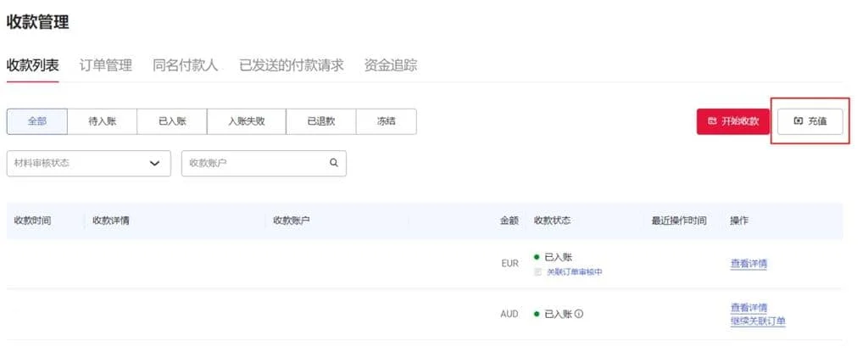The image size is (868, 352).
Task: Open the 同名付款人 tab
Action: (x=186, y=65)
